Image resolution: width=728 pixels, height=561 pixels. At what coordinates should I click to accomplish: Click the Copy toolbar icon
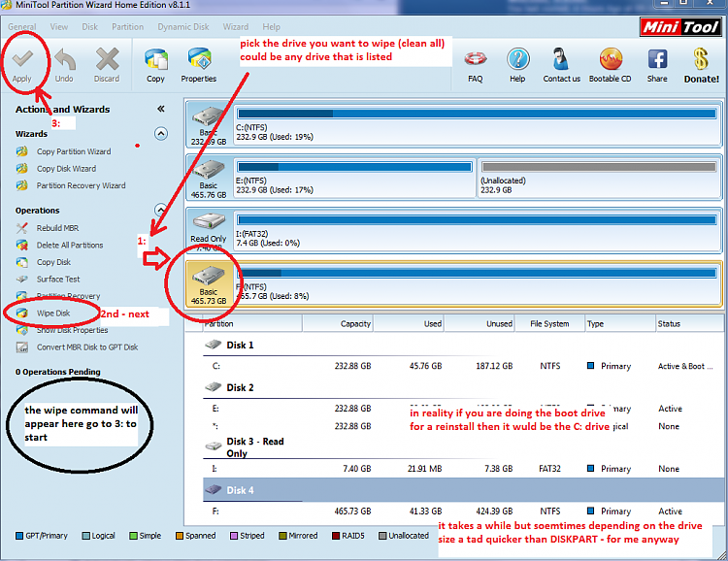click(x=155, y=65)
